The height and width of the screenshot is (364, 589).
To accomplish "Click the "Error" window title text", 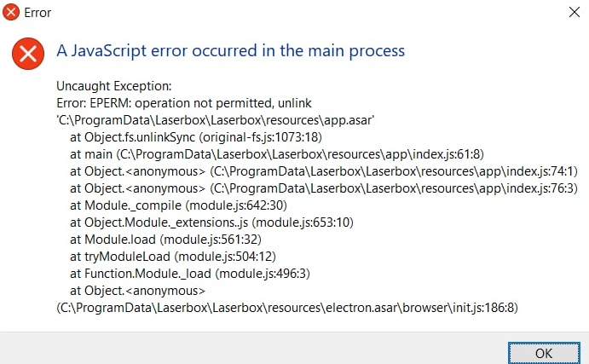I will click(38, 13).
